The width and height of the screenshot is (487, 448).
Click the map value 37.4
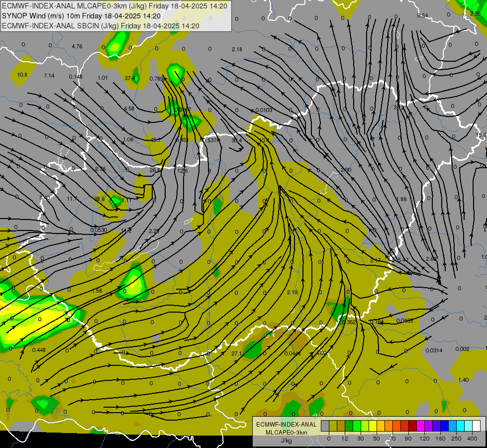click(x=129, y=78)
